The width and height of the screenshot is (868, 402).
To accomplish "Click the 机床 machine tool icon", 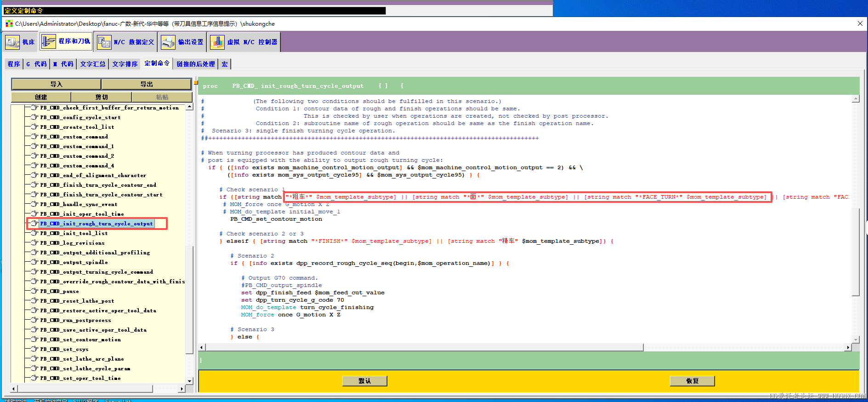I will click(12, 42).
